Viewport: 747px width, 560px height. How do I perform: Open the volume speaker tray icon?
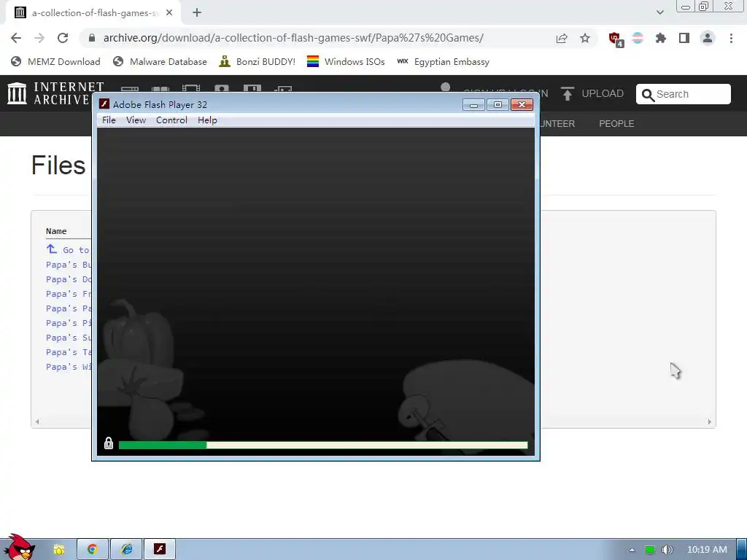tap(667, 550)
